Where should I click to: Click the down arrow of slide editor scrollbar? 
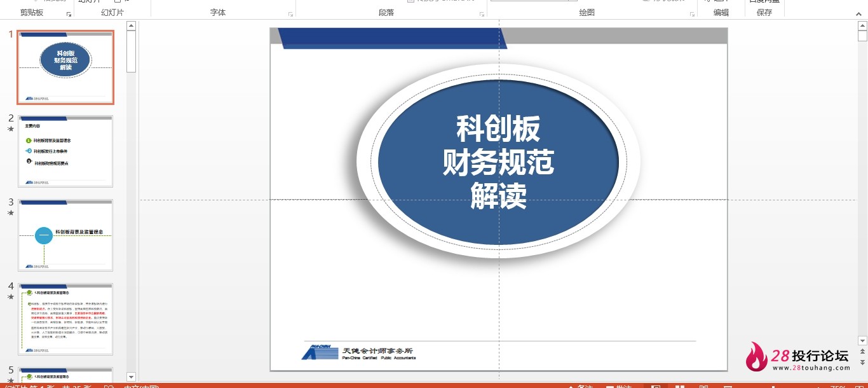[862, 341]
